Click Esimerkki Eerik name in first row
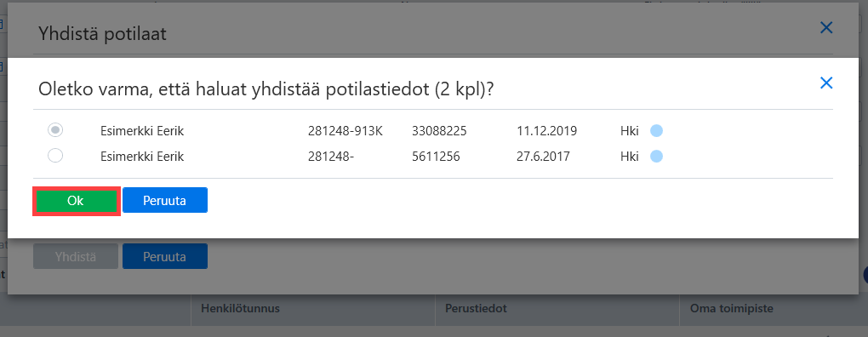The height and width of the screenshot is (337, 868). [142, 131]
